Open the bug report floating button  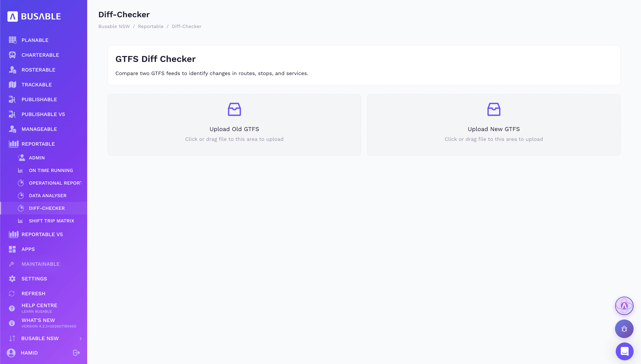point(624,329)
